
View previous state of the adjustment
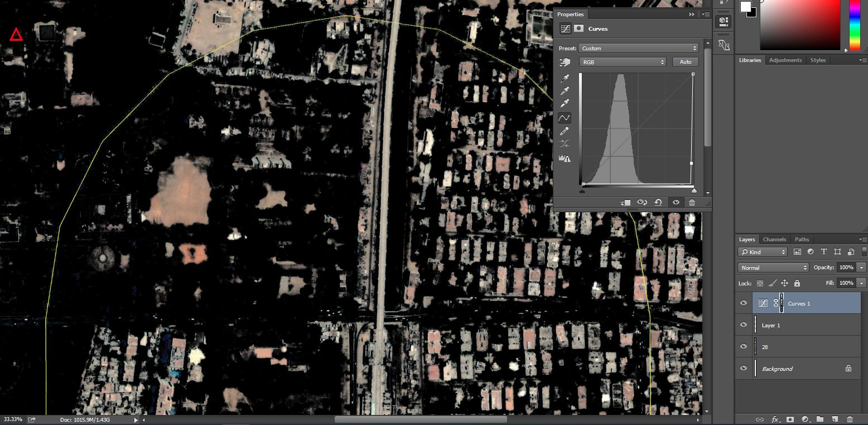tap(642, 202)
